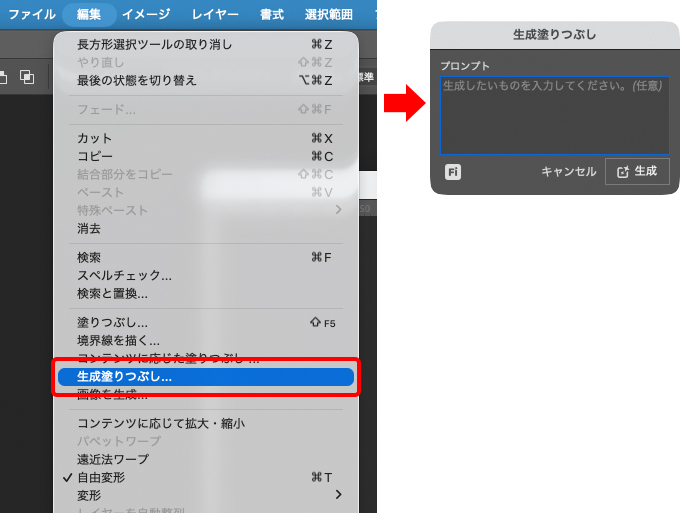Click the 生成 (Generate) button
The image size is (680, 513).
637,171
